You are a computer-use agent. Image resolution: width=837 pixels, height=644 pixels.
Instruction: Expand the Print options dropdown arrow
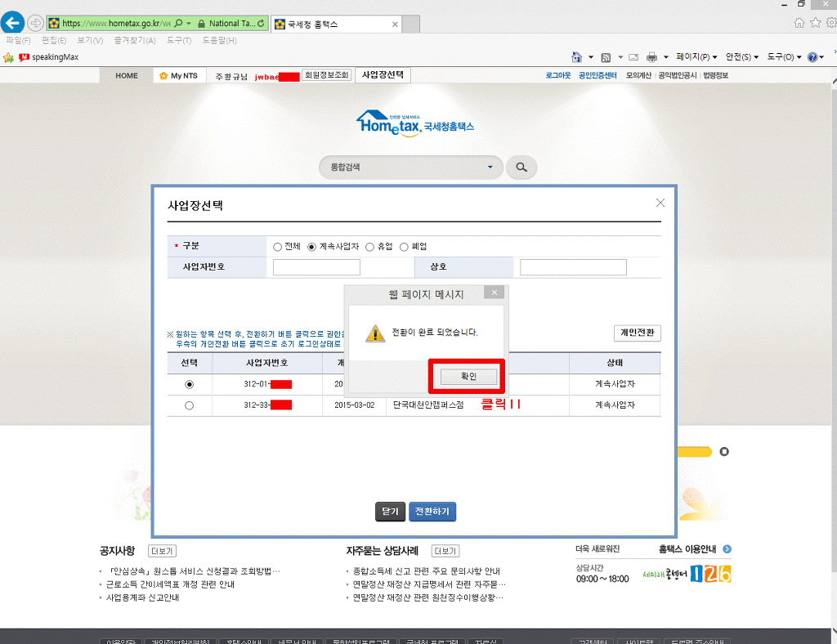[665, 57]
